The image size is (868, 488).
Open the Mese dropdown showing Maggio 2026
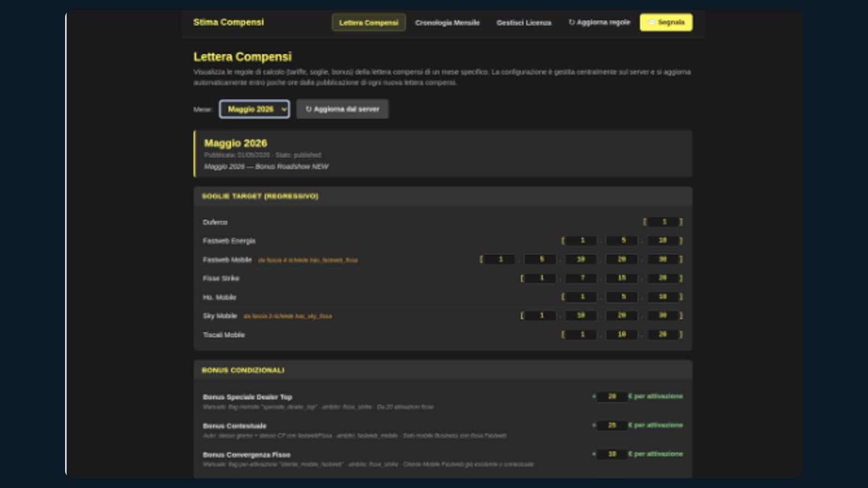(x=254, y=109)
